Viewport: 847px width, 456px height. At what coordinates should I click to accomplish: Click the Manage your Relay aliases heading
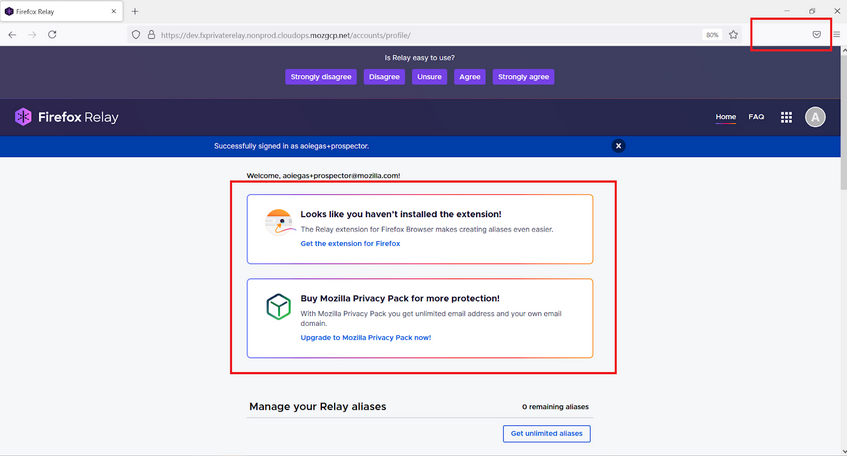click(318, 406)
